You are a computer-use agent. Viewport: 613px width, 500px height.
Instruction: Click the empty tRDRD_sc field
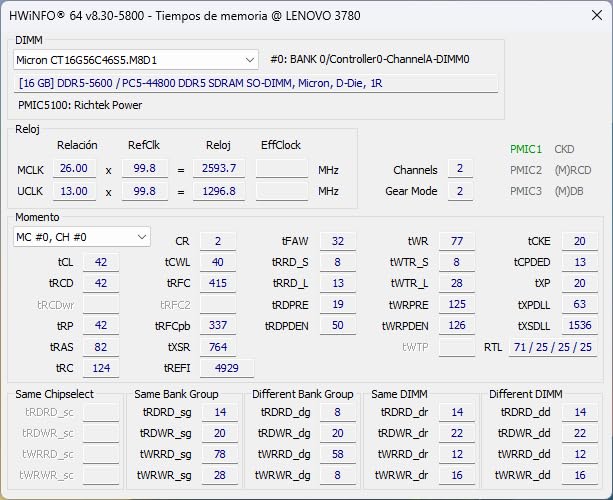coord(101,412)
